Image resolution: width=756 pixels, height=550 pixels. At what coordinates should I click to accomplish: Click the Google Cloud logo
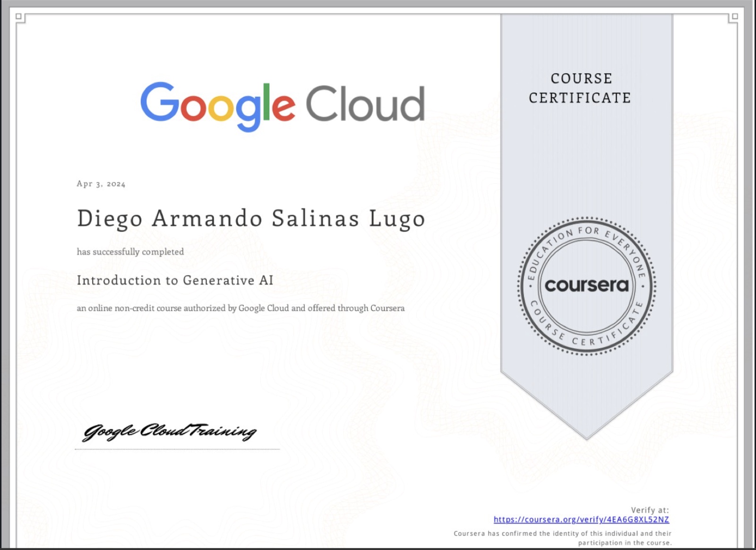[283, 106]
